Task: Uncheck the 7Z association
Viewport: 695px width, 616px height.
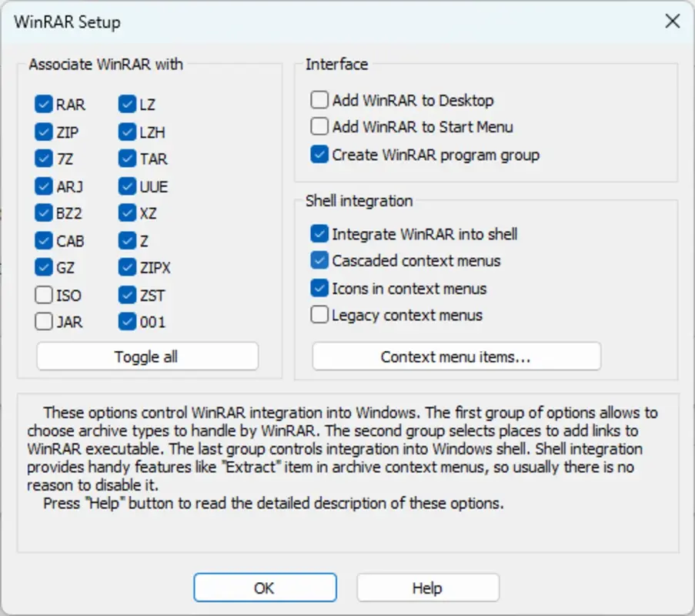Action: [44, 159]
